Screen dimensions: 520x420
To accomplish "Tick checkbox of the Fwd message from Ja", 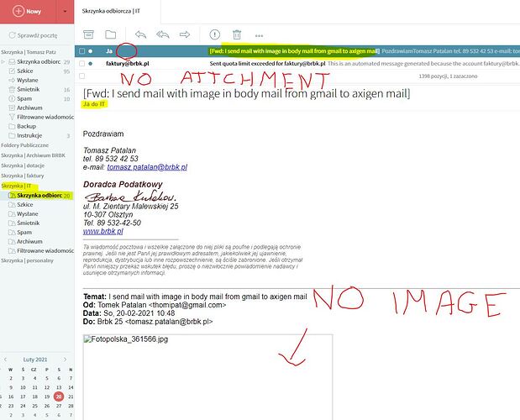I will tap(82, 51).
